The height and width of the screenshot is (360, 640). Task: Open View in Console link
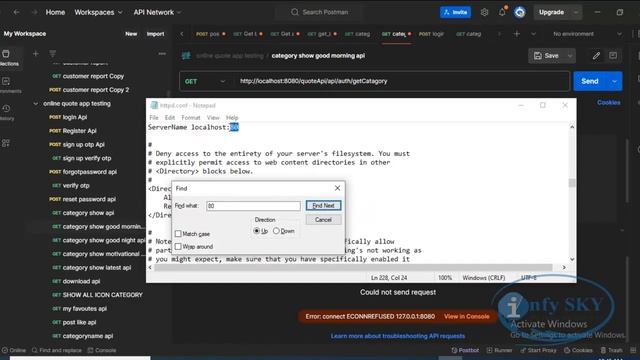pyautogui.click(x=467, y=316)
